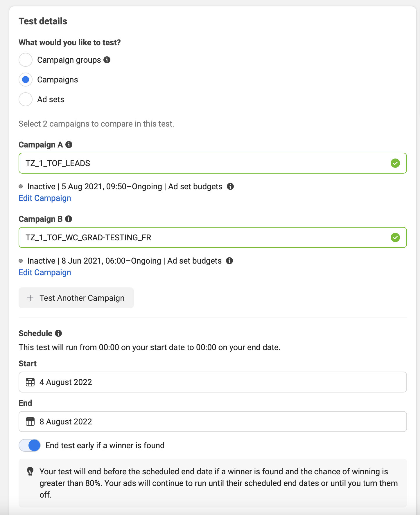420x515 pixels.
Task: Click info icon beside Campaign A ad set budgets
Action: coord(230,186)
